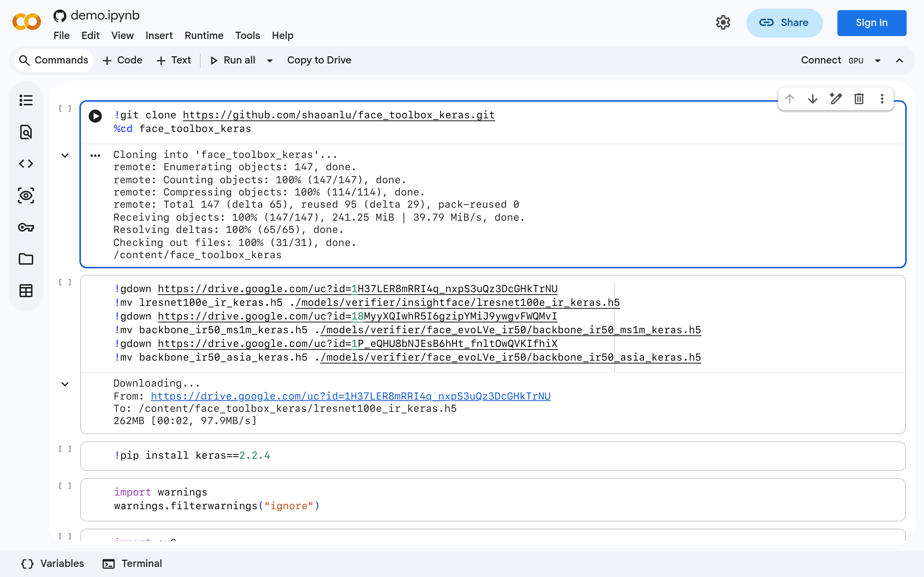Run the git clone cell
The width and height of the screenshot is (924, 577).
point(95,116)
